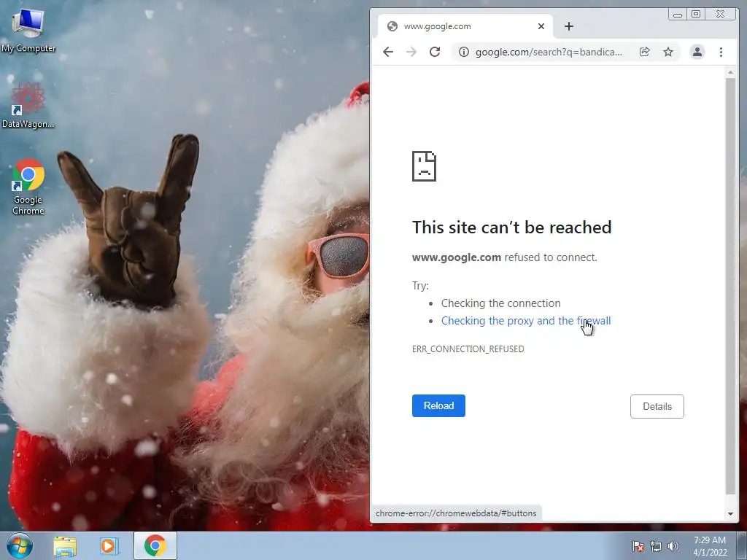Open the Chrome profile avatar menu
The height and width of the screenshot is (560, 747).
(x=697, y=52)
